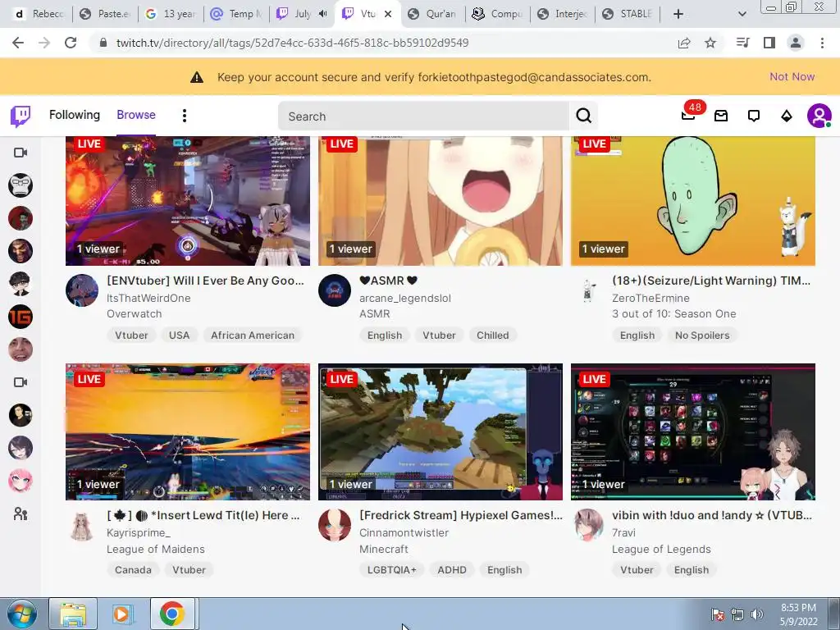Image resolution: width=840 pixels, height=630 pixels.
Task: Open the ZeroTheErmine green head stream thumbnail
Action: [x=692, y=201]
